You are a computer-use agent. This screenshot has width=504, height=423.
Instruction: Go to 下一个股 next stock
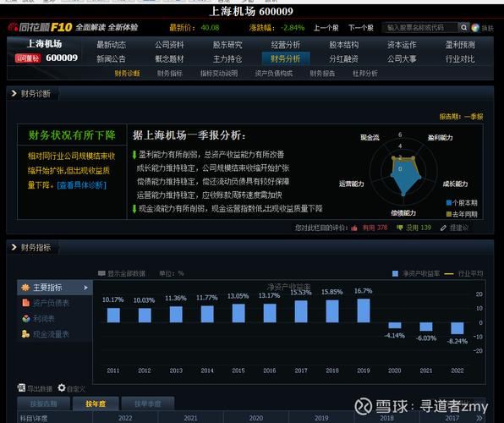point(361,28)
